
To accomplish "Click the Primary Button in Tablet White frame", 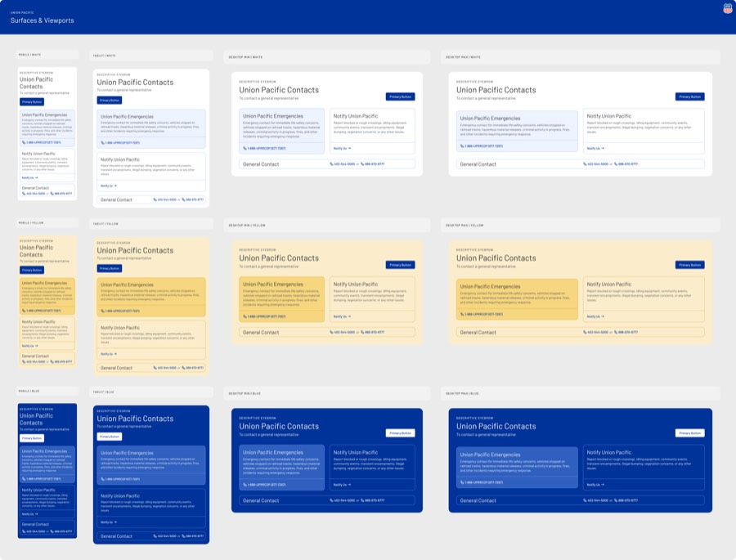I will point(110,100).
